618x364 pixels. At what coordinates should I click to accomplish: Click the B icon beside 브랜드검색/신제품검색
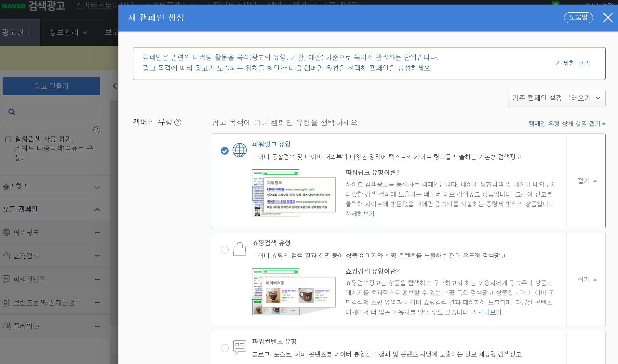click(x=6, y=303)
